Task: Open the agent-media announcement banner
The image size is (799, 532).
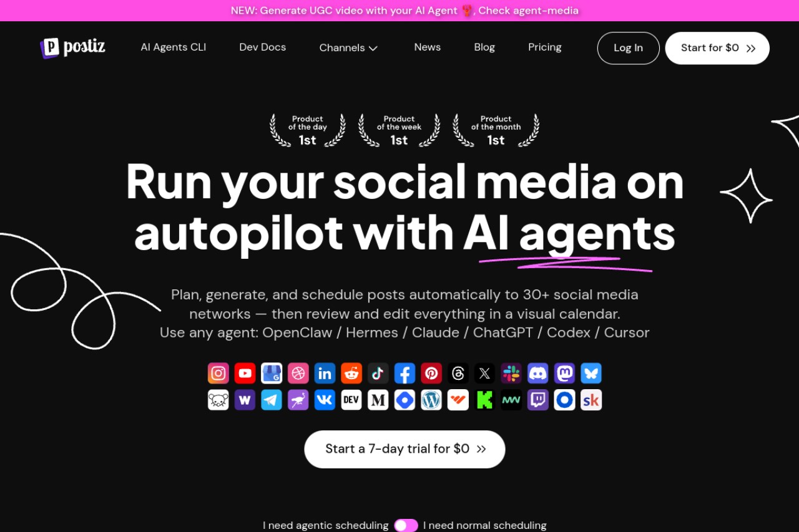Action: pos(404,11)
